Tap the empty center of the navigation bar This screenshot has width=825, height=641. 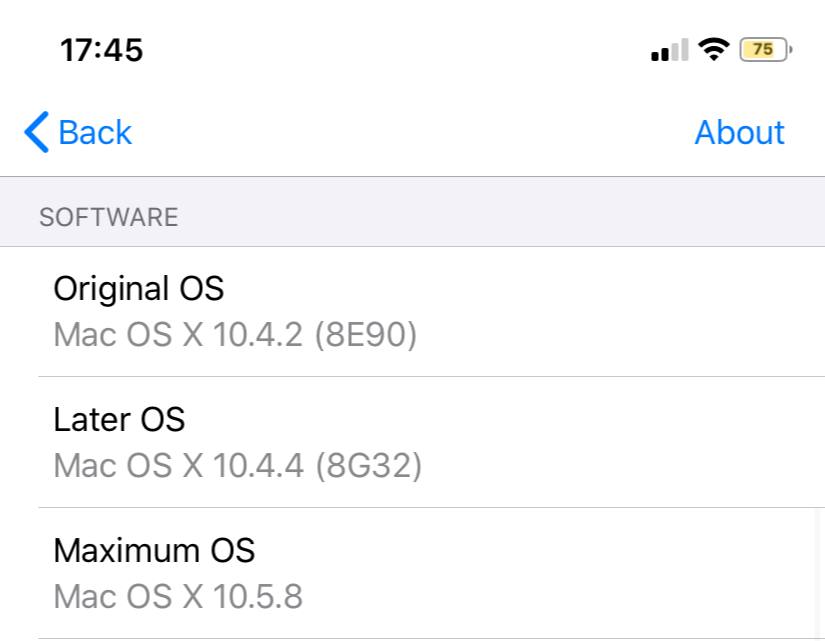coord(412,132)
